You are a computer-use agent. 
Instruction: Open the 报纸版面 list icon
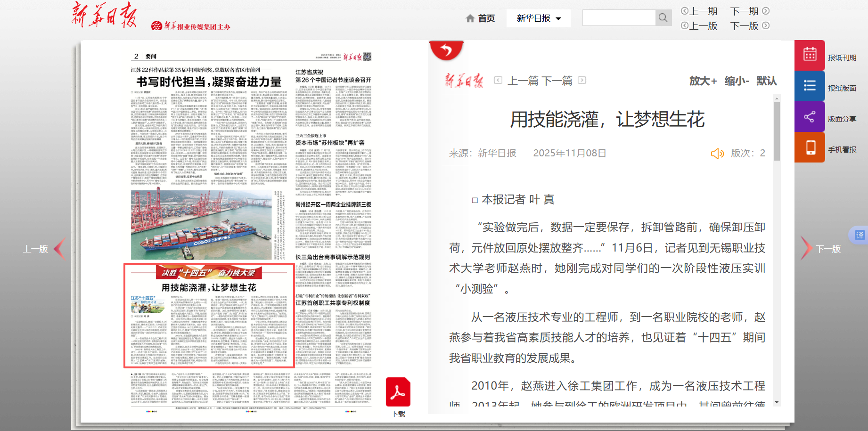[x=810, y=86]
